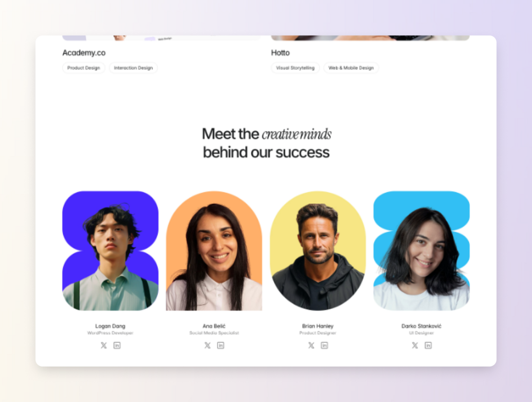Open Ana Belić's LinkedIn icon
The image size is (532, 402).
pyautogui.click(x=221, y=345)
